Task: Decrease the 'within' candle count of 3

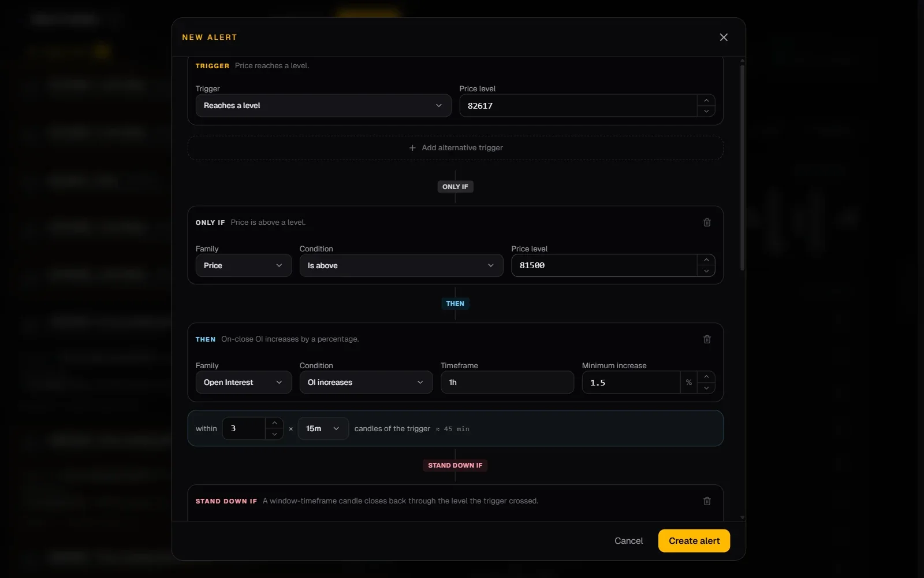Action: (274, 434)
